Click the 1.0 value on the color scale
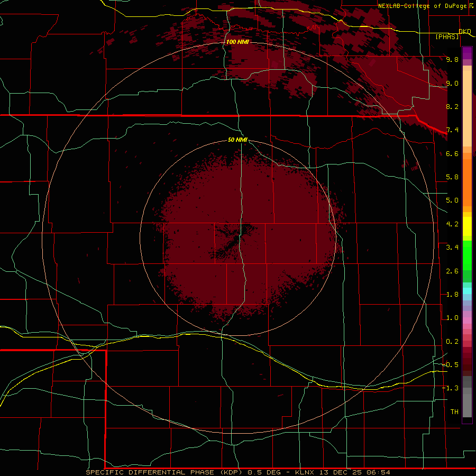This screenshot has width=476, height=476. pos(452,318)
